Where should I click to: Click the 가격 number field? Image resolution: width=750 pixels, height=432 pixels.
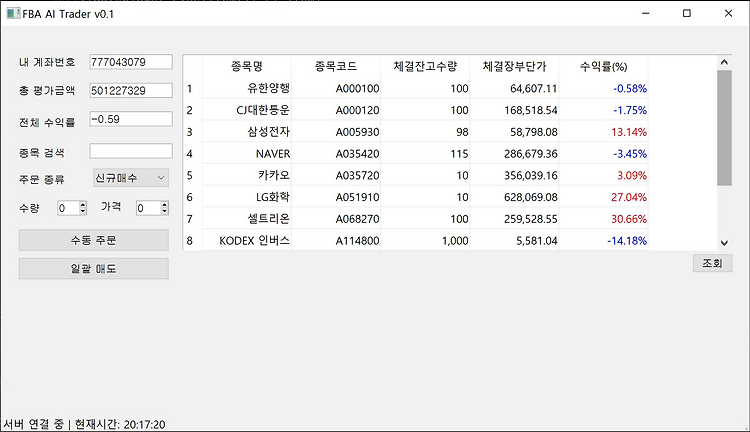click(x=148, y=208)
